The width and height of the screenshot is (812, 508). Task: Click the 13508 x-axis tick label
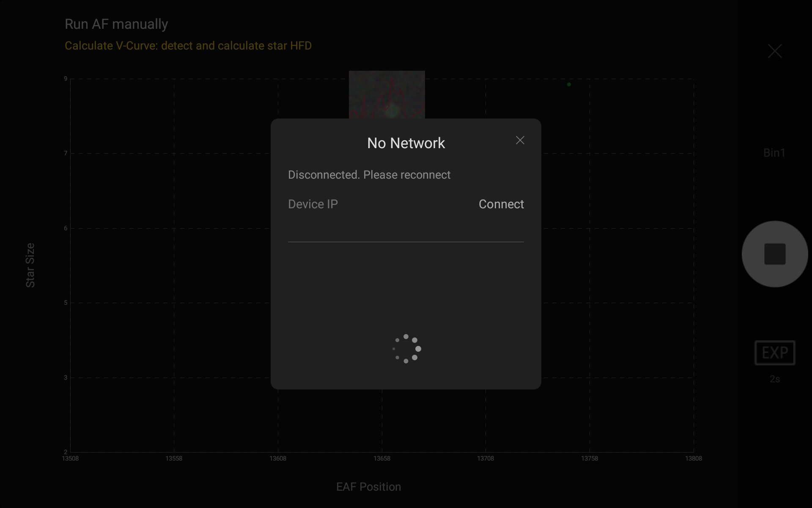pyautogui.click(x=70, y=458)
